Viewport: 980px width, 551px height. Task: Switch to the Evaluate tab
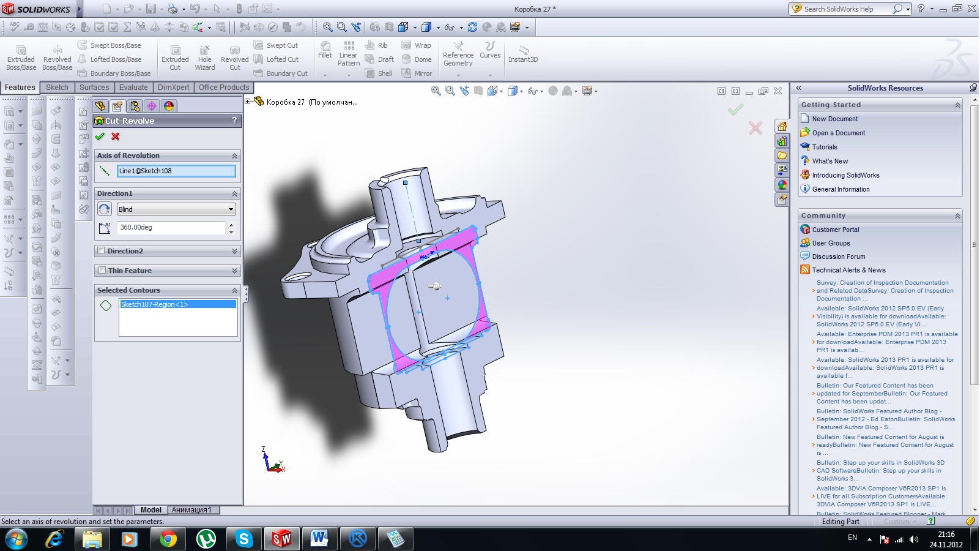[x=133, y=88]
